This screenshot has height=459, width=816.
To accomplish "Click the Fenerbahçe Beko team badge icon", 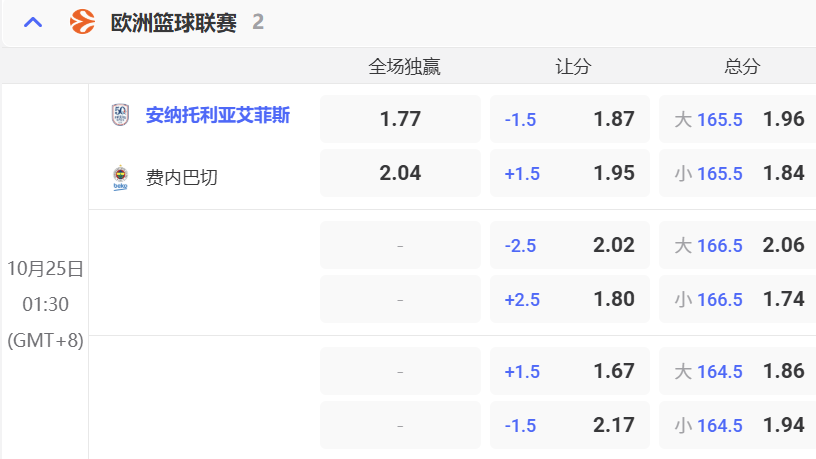I will (120, 178).
